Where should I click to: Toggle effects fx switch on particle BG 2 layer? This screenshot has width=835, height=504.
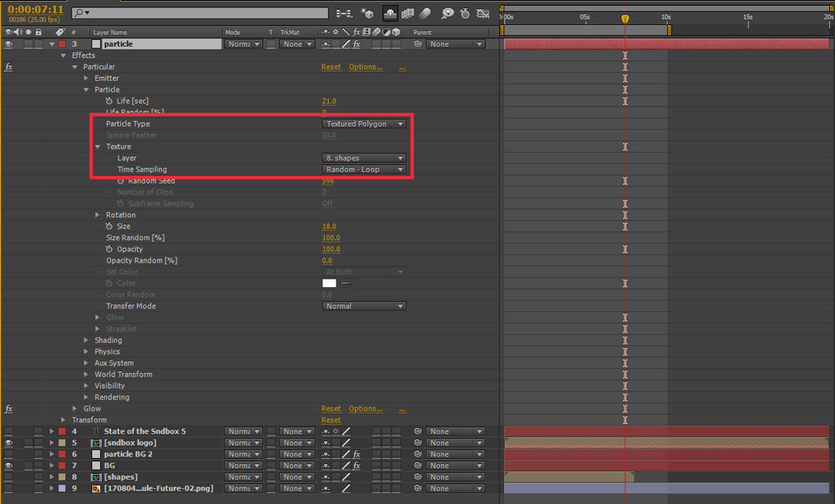(x=357, y=455)
